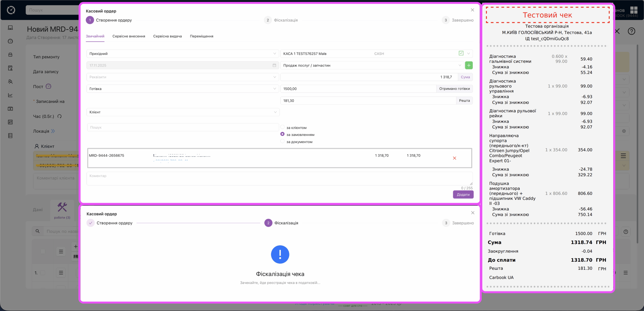Open the analytics chart icon in sidebar

tap(10, 95)
